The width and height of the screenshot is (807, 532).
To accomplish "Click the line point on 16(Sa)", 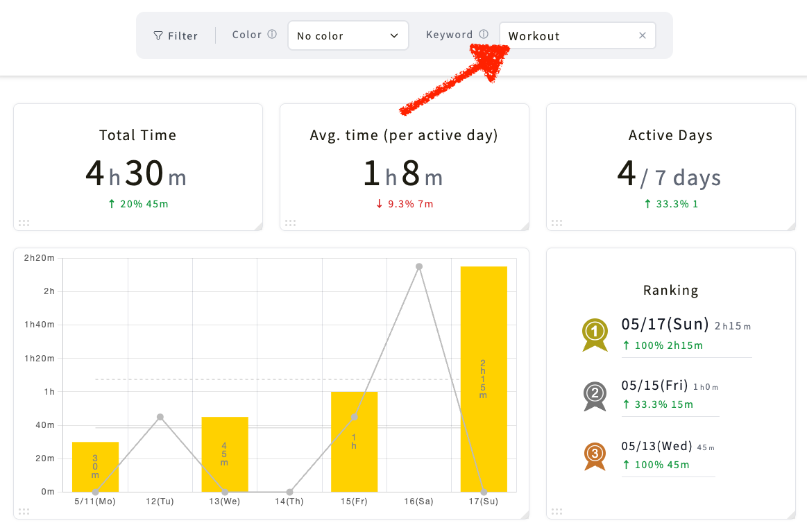I will click(419, 266).
